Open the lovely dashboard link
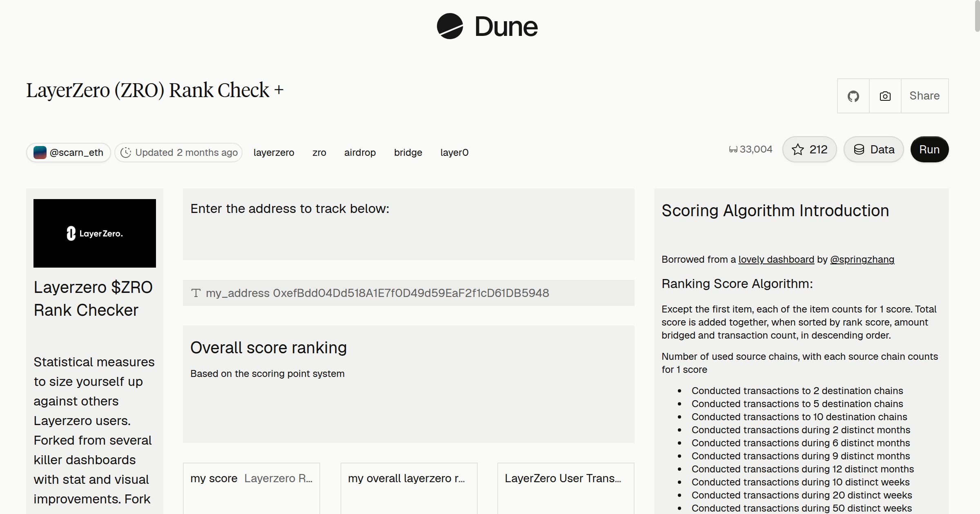 coord(776,259)
